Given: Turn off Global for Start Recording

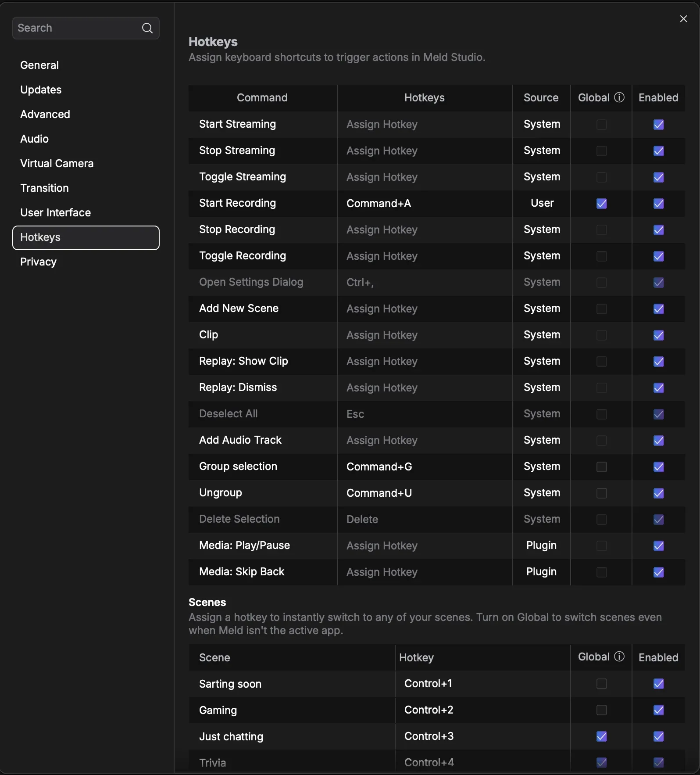Looking at the screenshot, I should click(602, 204).
